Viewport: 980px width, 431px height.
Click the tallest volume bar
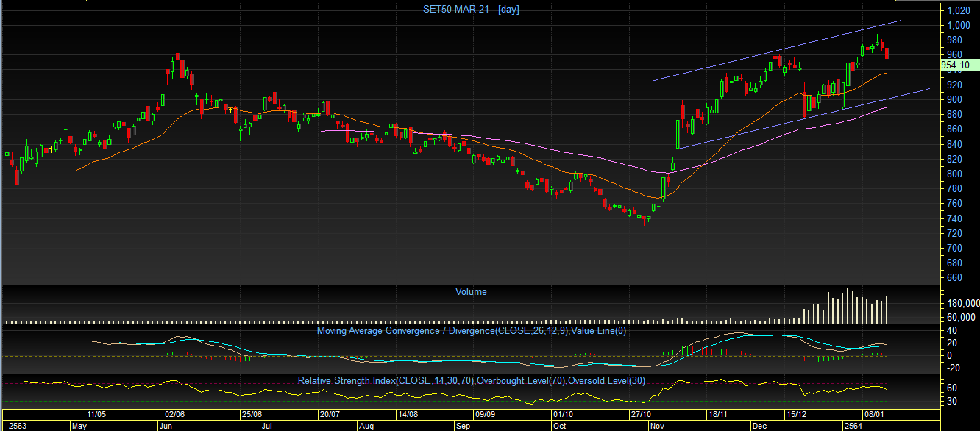[x=848, y=305]
